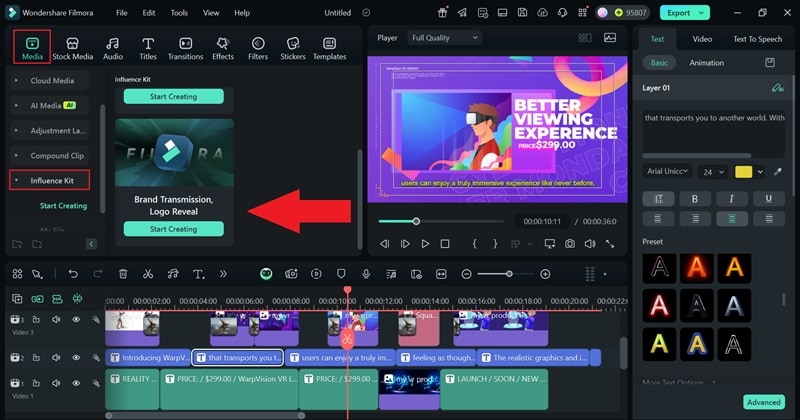800x420 pixels.
Task: Open the Export dropdown arrow
Action: point(702,13)
